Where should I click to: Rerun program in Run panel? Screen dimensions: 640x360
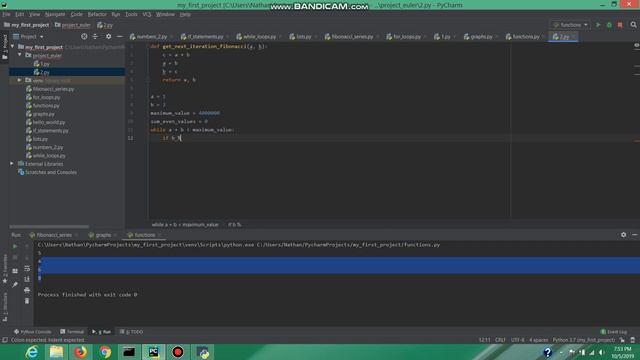point(15,246)
